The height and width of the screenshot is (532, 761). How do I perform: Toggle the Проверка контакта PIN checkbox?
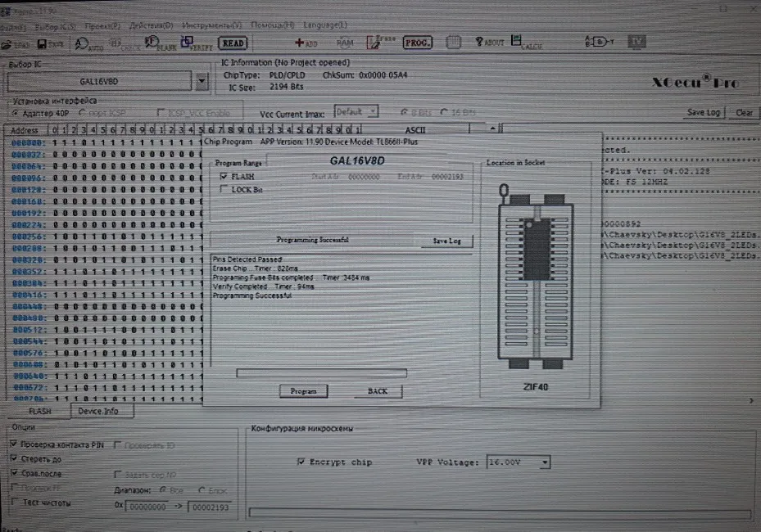[x=14, y=444]
